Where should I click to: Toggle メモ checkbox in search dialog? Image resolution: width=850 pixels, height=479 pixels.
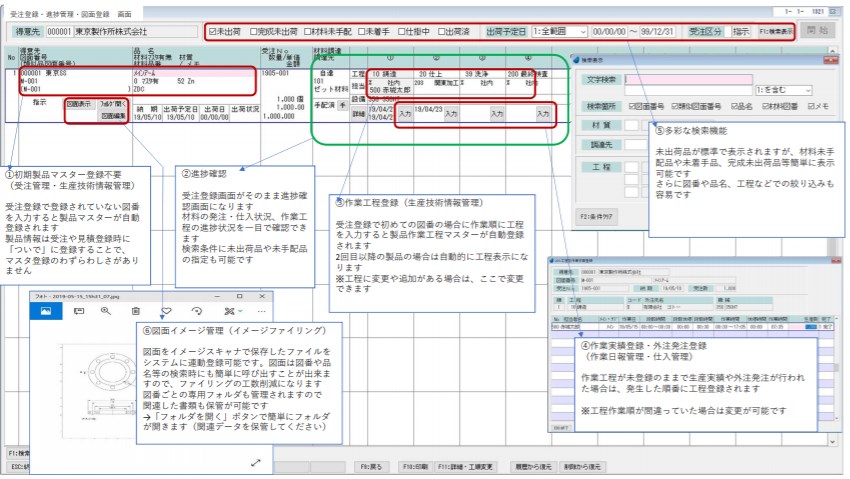[812, 106]
